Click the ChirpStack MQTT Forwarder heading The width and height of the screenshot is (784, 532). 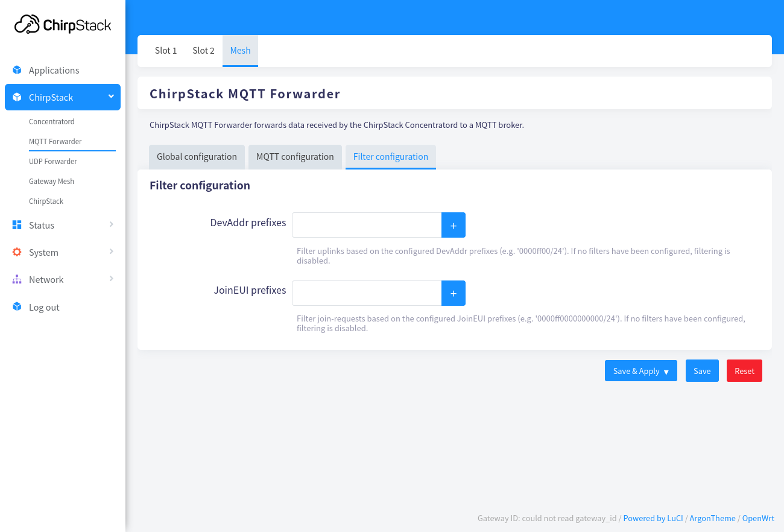point(245,93)
